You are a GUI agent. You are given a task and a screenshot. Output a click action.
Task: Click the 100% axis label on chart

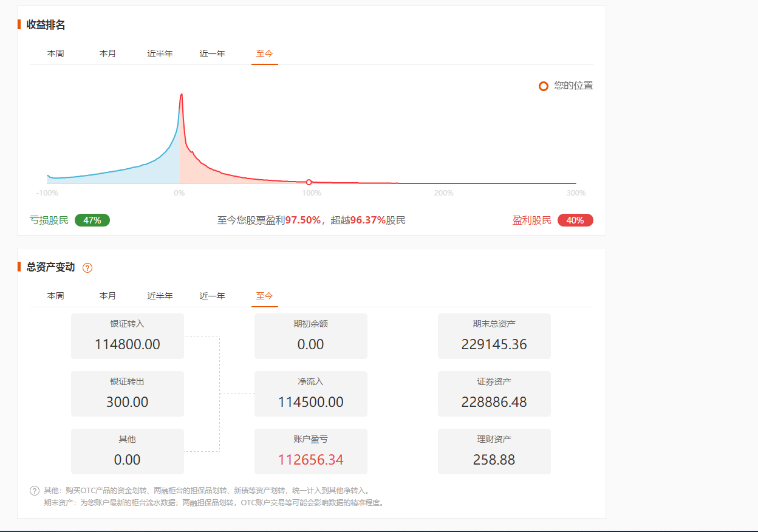coord(312,193)
